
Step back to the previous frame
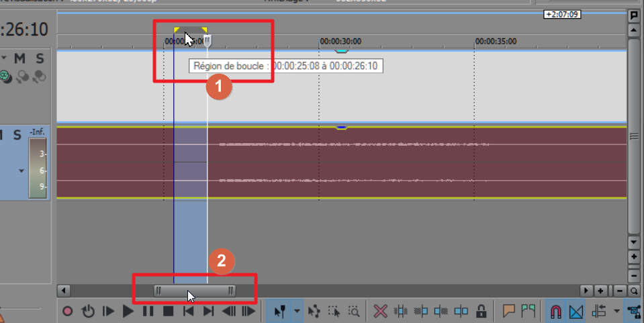(x=229, y=311)
